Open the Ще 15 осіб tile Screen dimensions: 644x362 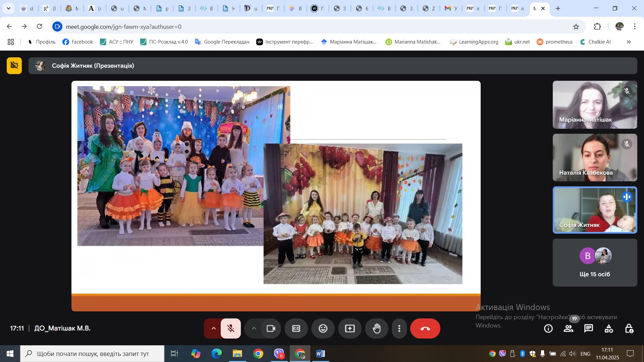pyautogui.click(x=595, y=263)
